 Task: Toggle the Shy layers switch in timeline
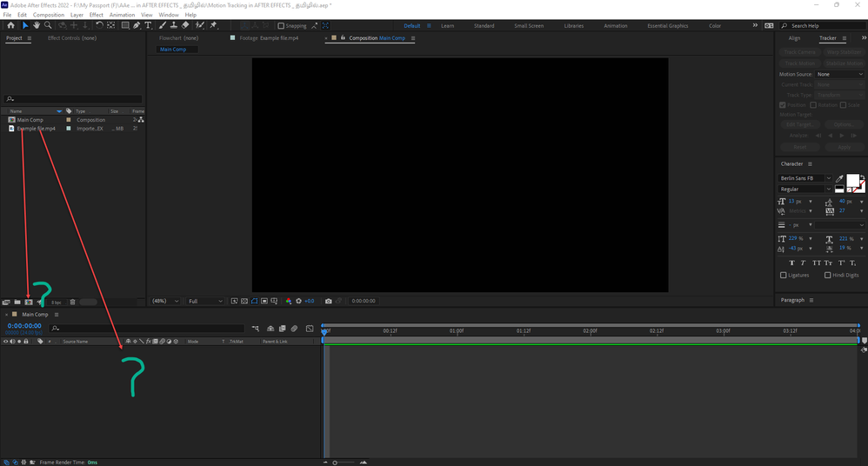pyautogui.click(x=270, y=329)
